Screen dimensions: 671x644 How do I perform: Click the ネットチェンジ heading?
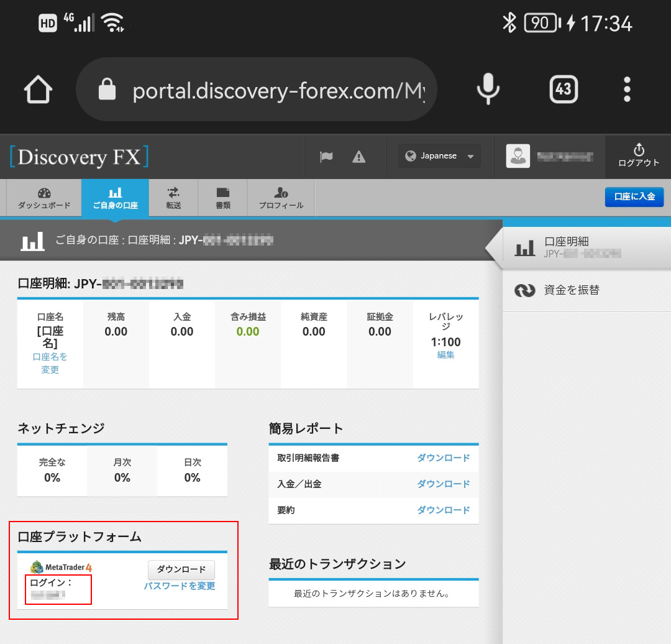(x=61, y=428)
